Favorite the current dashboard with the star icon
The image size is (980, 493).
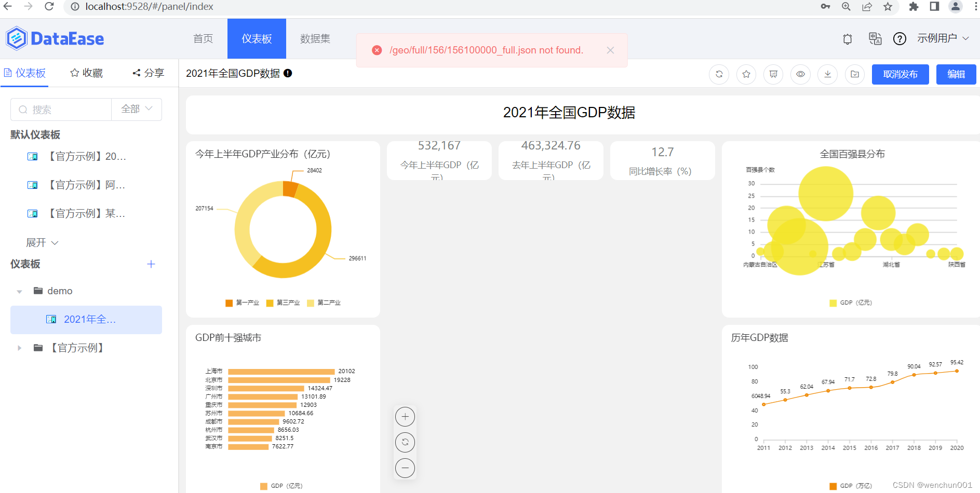pyautogui.click(x=746, y=74)
